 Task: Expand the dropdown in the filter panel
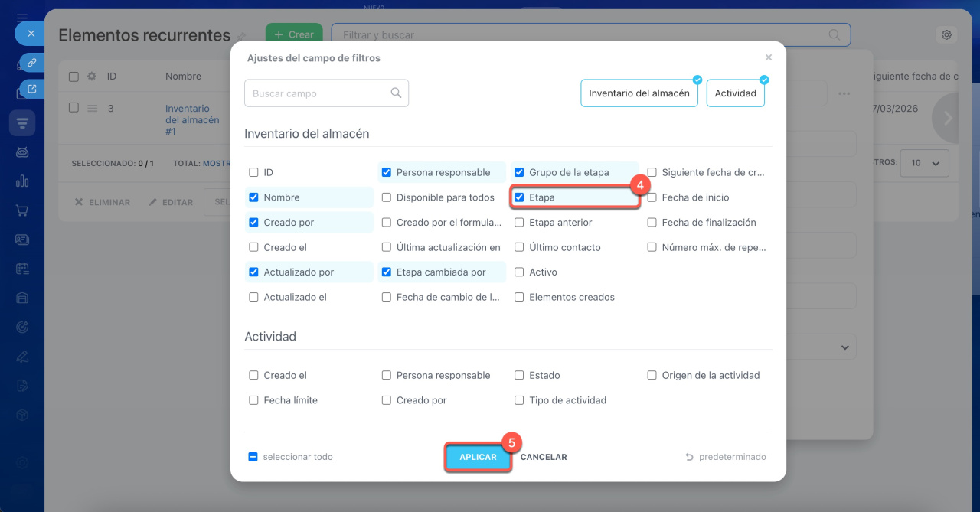point(845,347)
